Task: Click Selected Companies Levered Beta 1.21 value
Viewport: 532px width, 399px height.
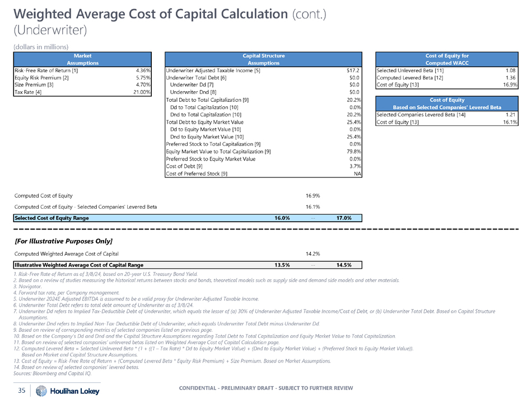Action: coord(510,115)
